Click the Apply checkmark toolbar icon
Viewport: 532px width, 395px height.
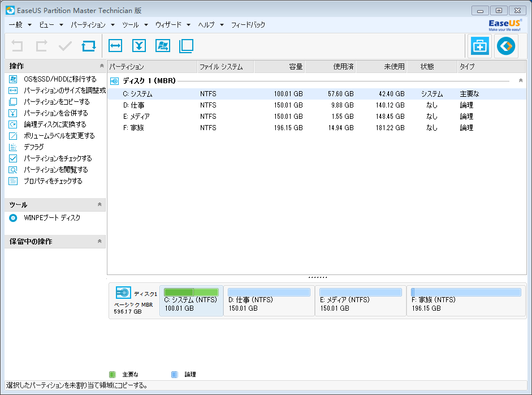(x=65, y=46)
